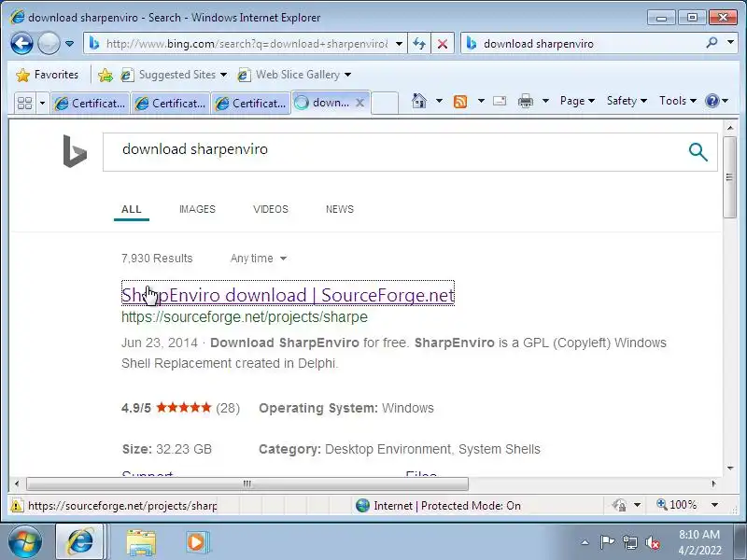Viewport: 747px width, 560px height.
Task: Click Add to Favorites Bar icon
Action: pos(106,75)
